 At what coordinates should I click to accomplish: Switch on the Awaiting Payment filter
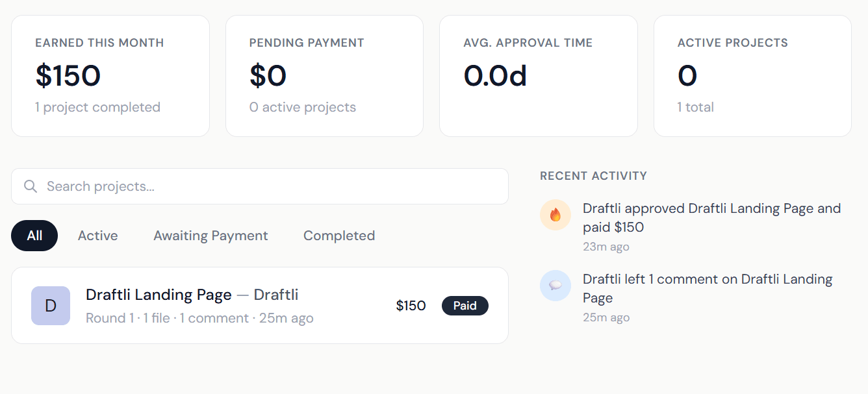click(211, 235)
